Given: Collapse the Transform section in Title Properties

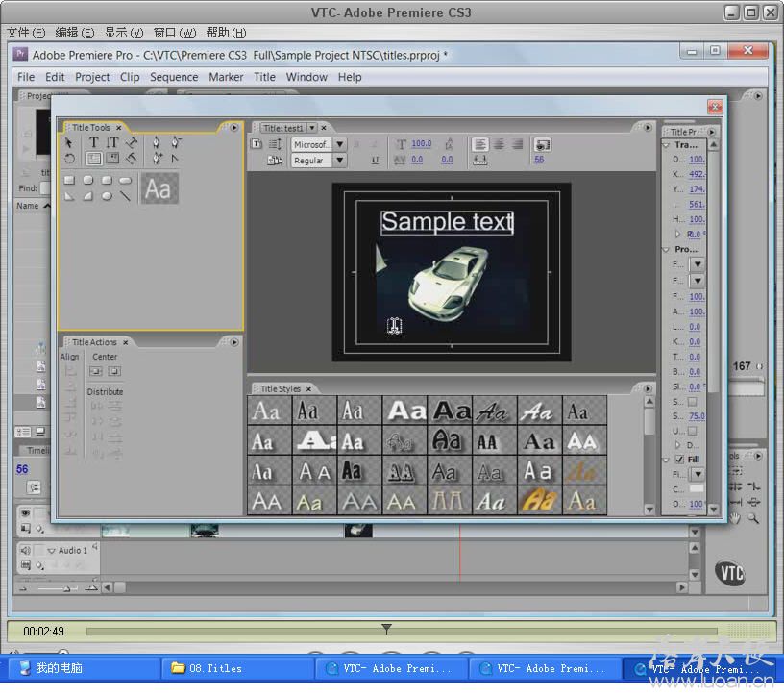Looking at the screenshot, I should click(x=666, y=144).
